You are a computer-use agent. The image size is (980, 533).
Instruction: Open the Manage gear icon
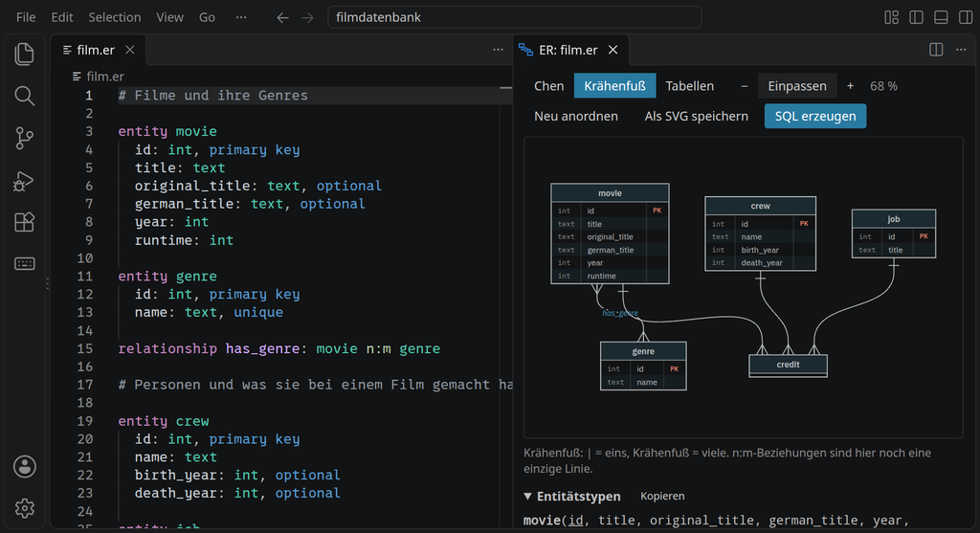pos(24,508)
